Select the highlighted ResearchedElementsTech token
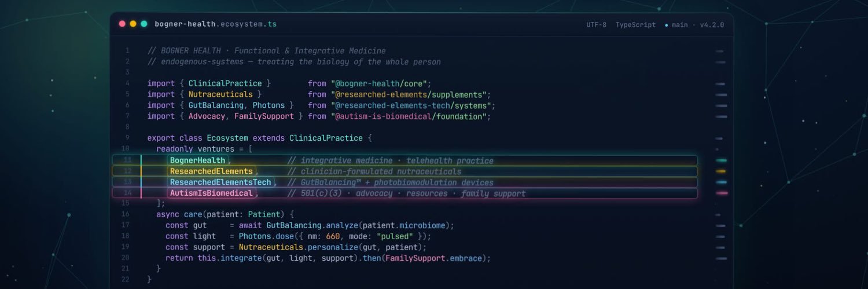868x289 pixels. pyautogui.click(x=220, y=182)
